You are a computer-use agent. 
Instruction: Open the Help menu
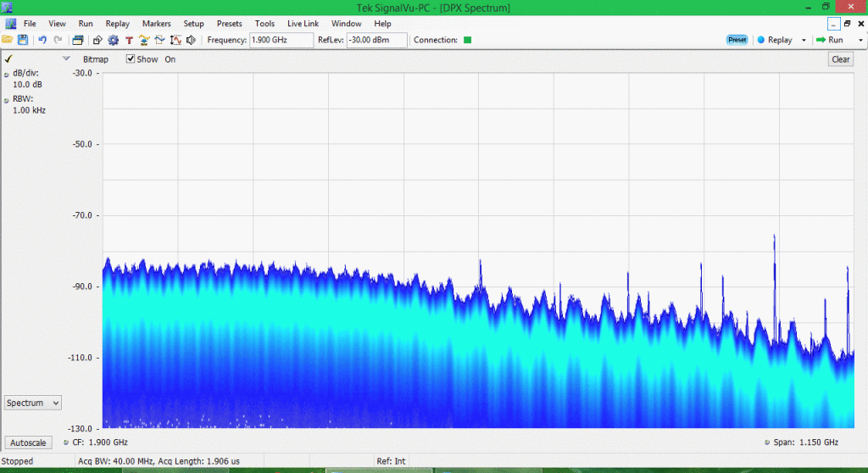click(382, 23)
